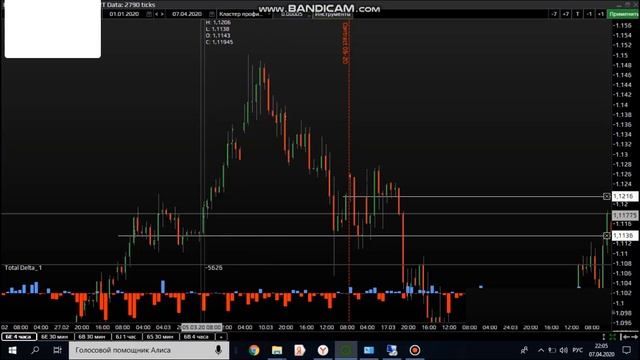Open Windows search magnifier
The width and height of the screenshot is (640, 360).
pyautogui.click(x=35, y=350)
